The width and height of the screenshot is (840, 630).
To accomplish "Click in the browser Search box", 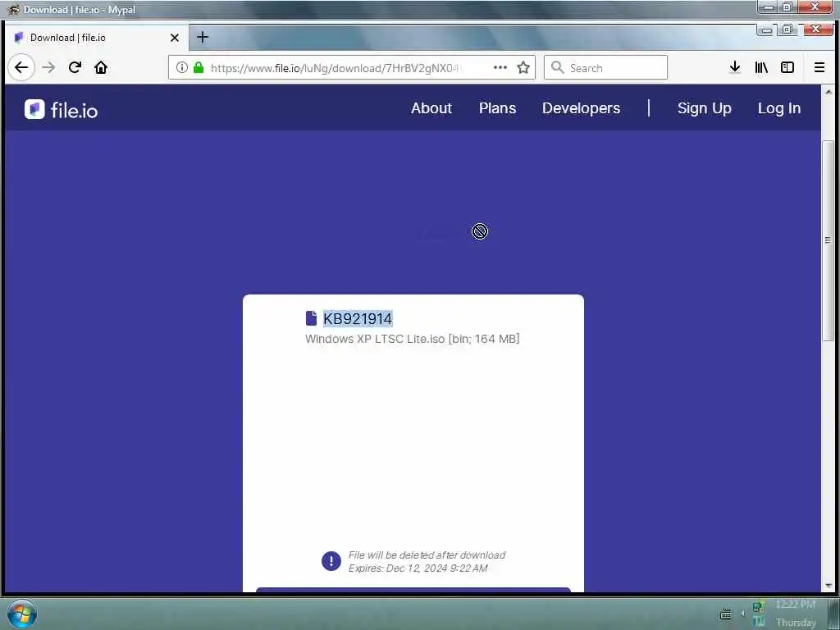I will 605,67.
